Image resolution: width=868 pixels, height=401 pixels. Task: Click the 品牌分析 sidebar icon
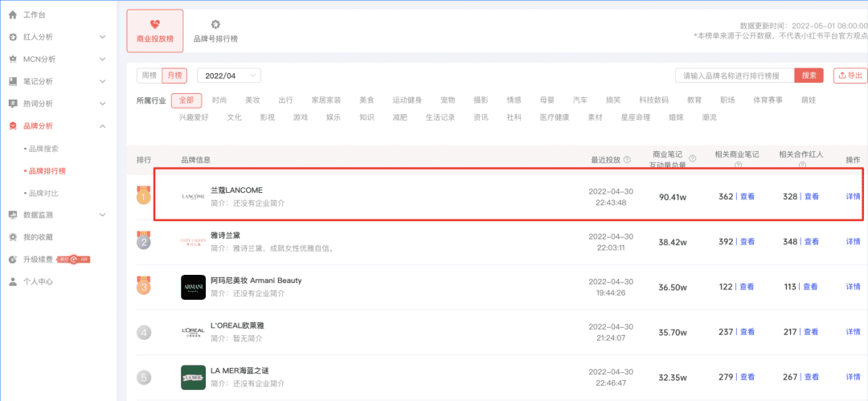coord(14,125)
